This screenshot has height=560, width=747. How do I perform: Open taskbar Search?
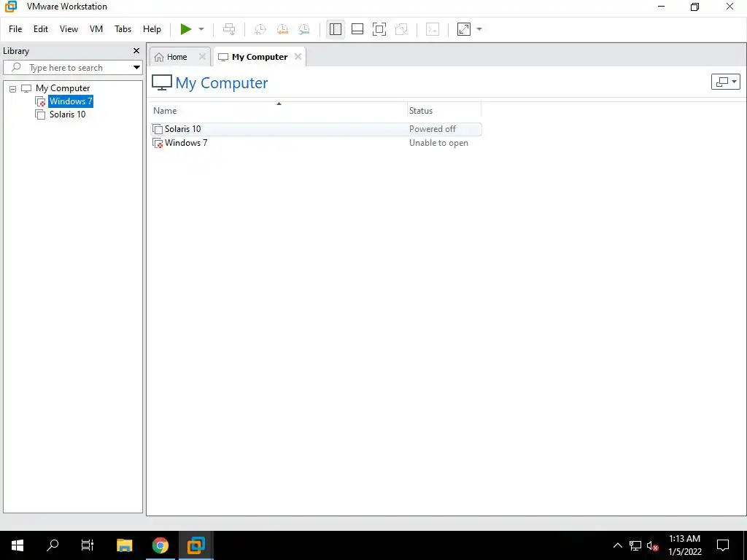pos(53,545)
